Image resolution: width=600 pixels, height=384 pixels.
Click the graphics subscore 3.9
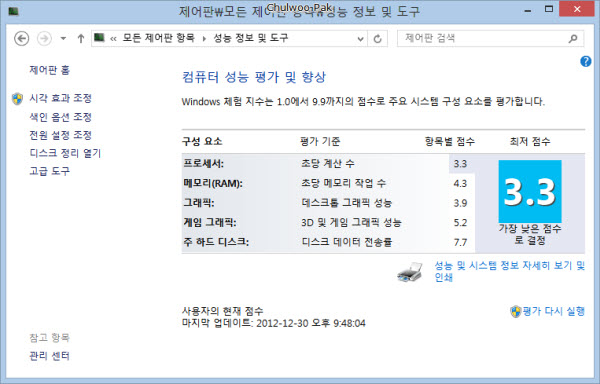460,203
